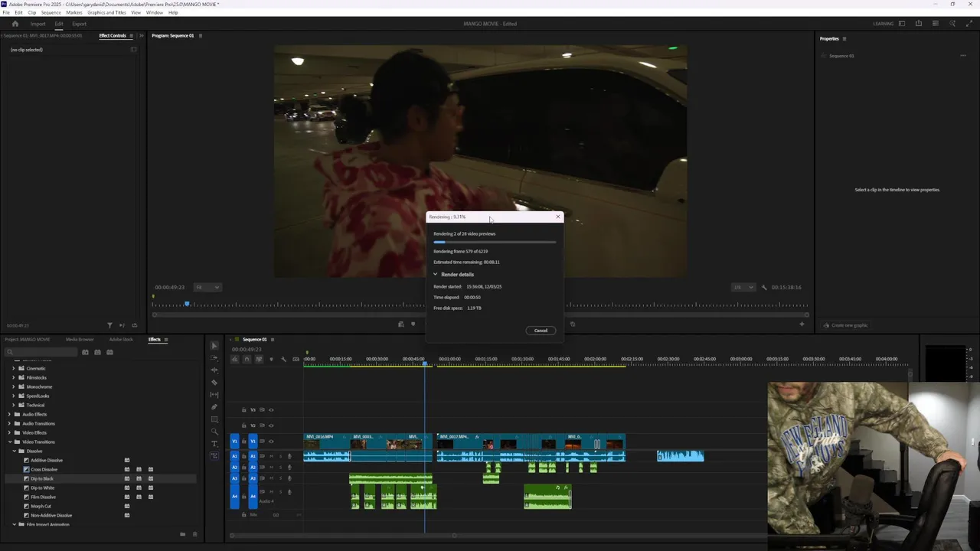
Task: Switch to the Media Browser tab
Action: click(80, 340)
